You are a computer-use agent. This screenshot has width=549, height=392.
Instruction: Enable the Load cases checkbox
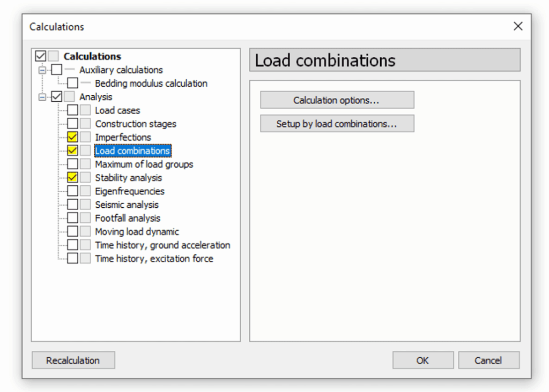click(72, 110)
